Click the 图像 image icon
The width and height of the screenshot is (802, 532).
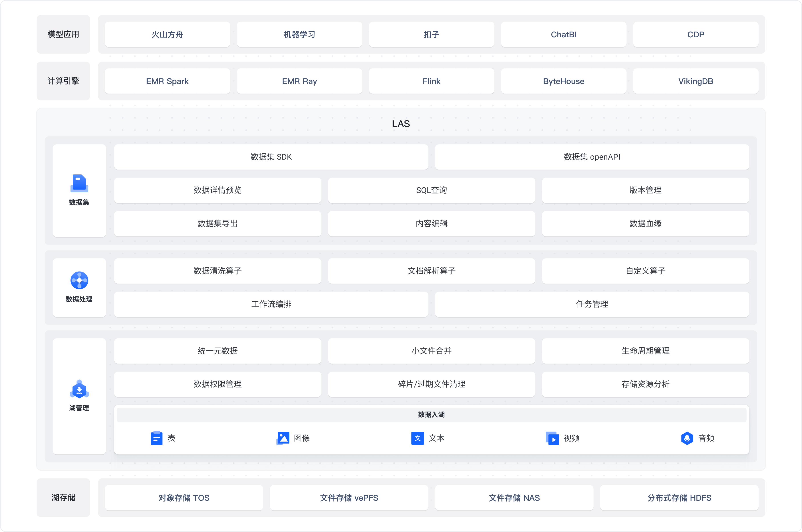click(283, 438)
